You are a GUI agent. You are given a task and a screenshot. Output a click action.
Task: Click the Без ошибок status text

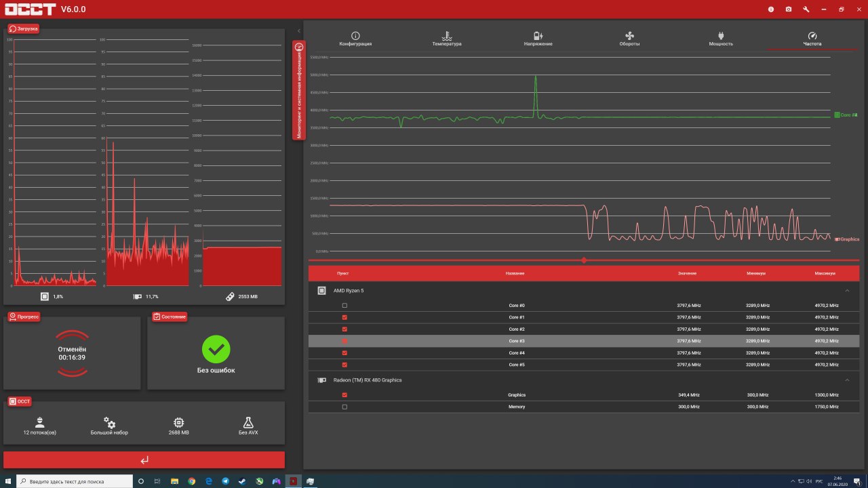point(216,370)
